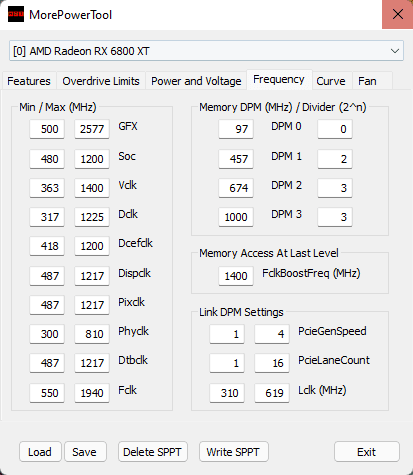Open the Fan tab
This screenshot has width=413, height=475.
[367, 81]
